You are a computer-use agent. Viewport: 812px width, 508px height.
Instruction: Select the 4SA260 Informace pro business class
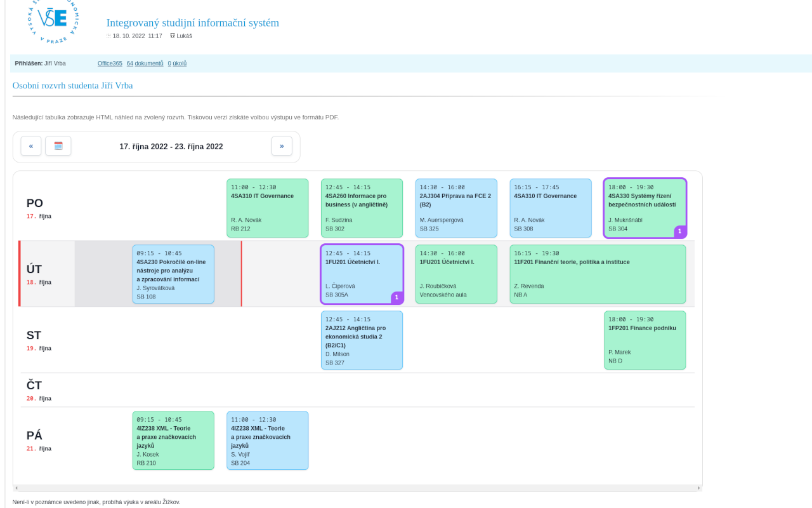click(x=362, y=208)
